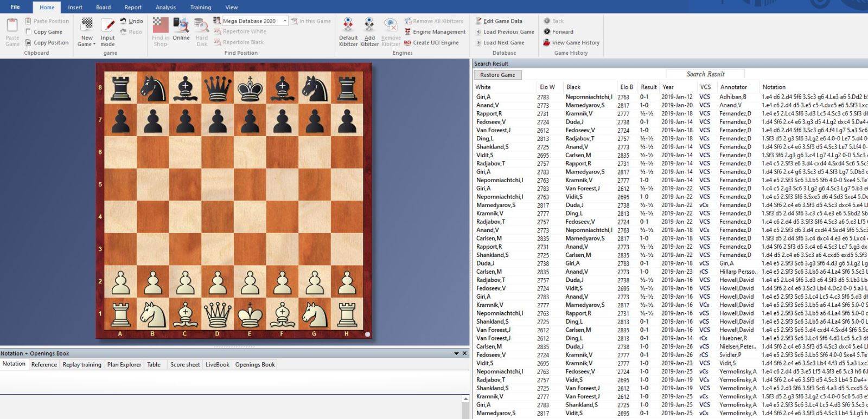
Task: Select the white king on e1
Action: click(250, 313)
